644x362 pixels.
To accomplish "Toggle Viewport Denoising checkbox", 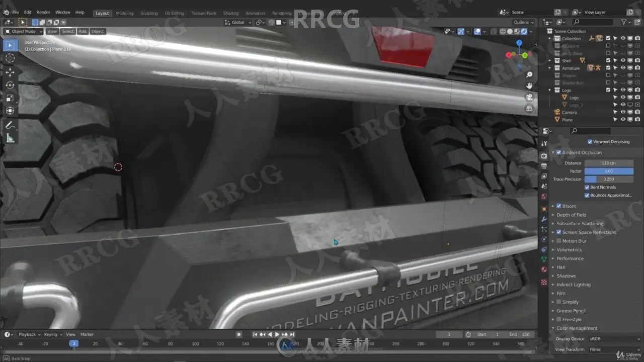I will [590, 142].
